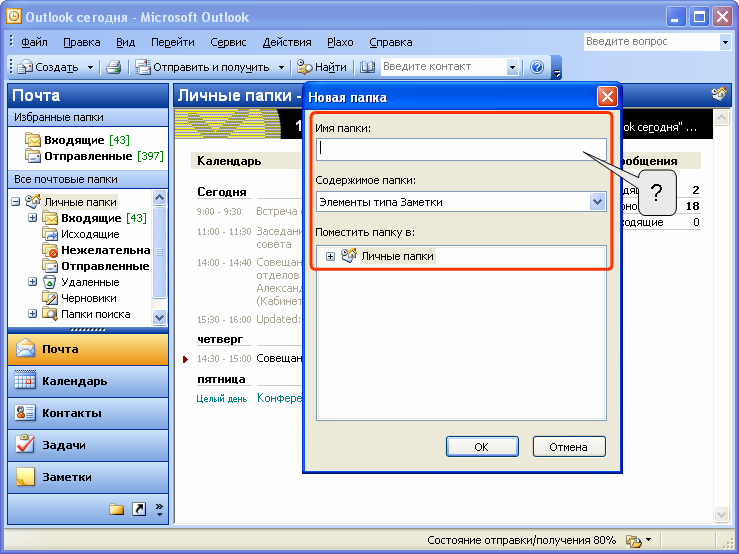
Task: Select Личные папки in dialog tree
Action: (397, 256)
